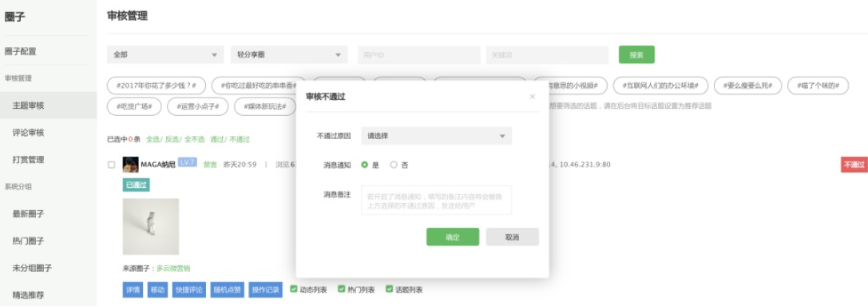Select topic tag #吃货广场#
The image size is (868, 307).
(x=134, y=106)
